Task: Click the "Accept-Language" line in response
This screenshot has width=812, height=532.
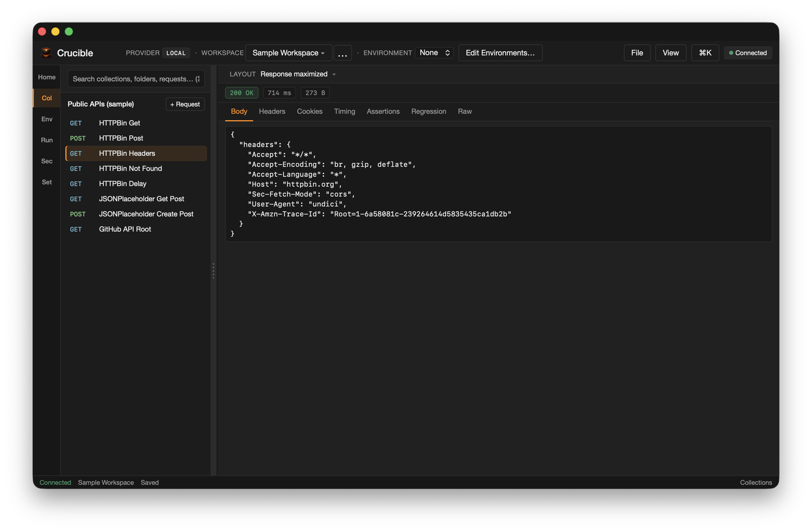Action: (x=297, y=174)
